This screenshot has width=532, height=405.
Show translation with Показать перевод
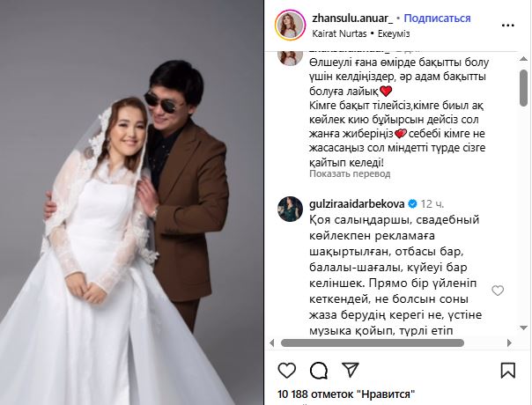350,174
